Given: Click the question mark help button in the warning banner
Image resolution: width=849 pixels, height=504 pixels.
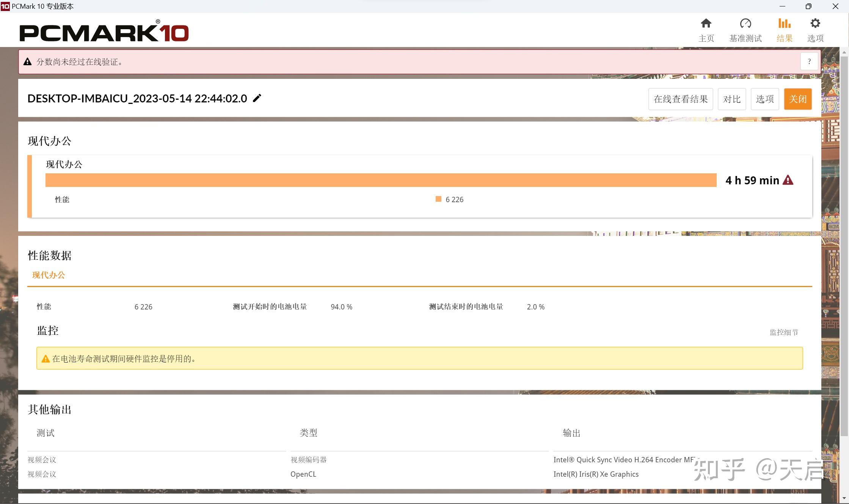Looking at the screenshot, I should (809, 61).
